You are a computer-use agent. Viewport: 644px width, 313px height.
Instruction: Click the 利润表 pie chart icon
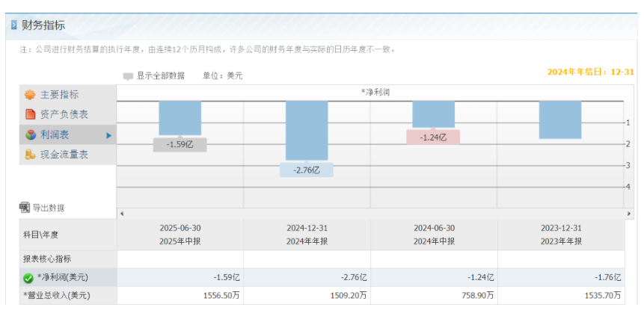click(31, 134)
